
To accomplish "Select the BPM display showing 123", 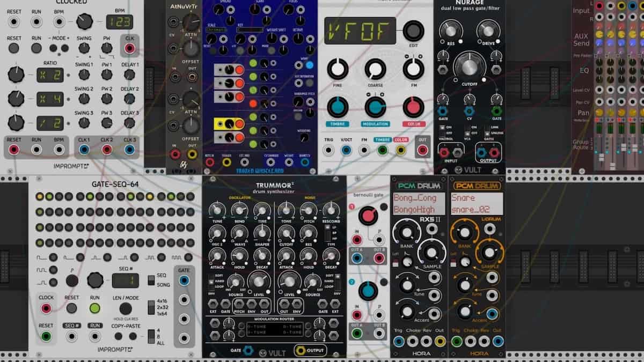I will click(119, 22).
